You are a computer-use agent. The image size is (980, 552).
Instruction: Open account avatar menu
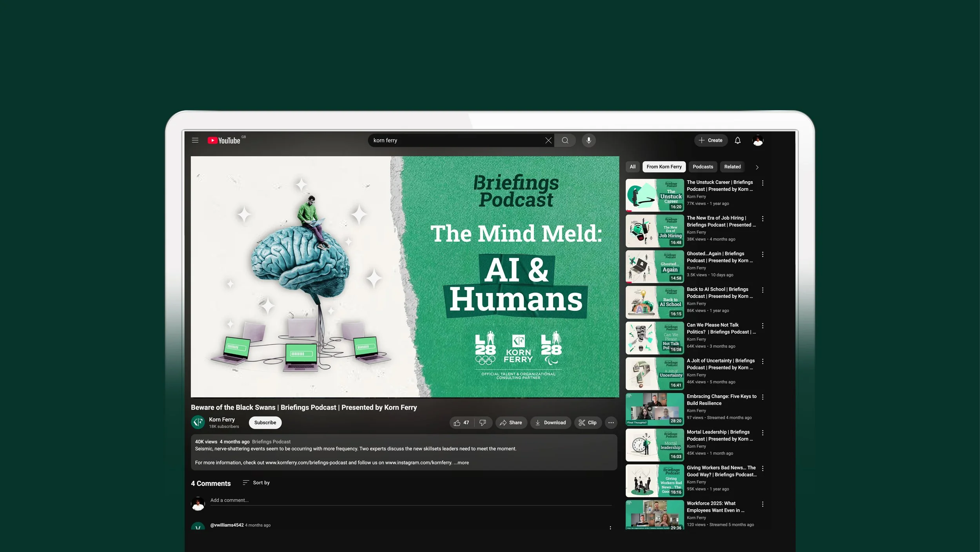pos(757,140)
